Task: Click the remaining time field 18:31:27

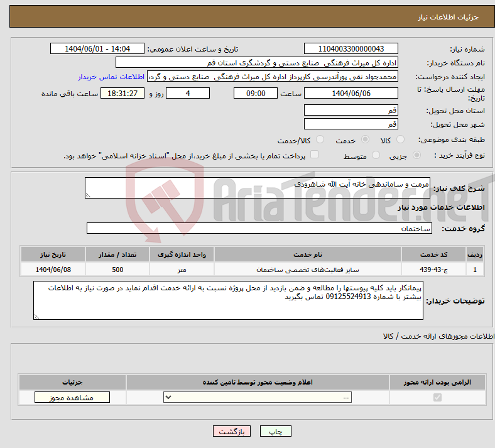Action: (122, 94)
